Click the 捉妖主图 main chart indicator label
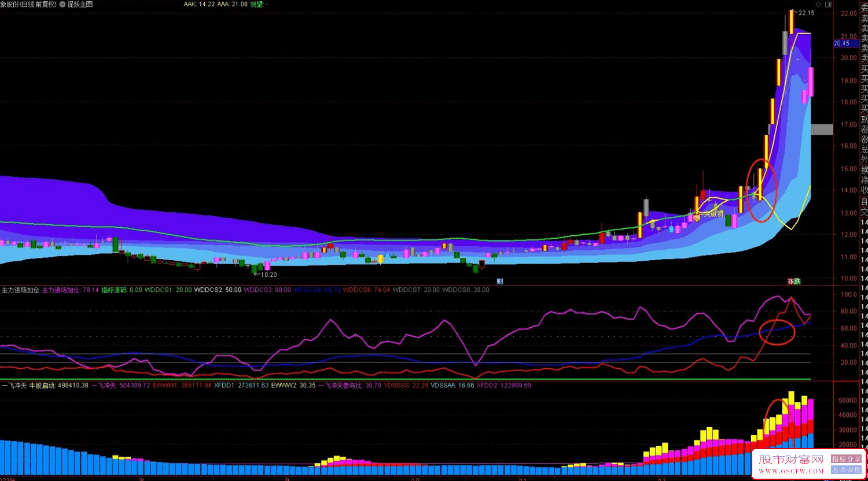This screenshot has width=868, height=481. click(x=80, y=4)
